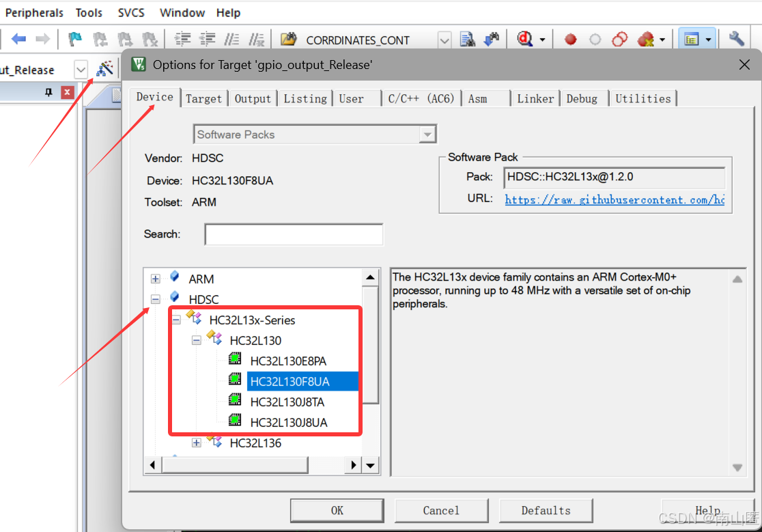
Task: Open the breakpoints dropdown arrow
Action: click(x=662, y=40)
